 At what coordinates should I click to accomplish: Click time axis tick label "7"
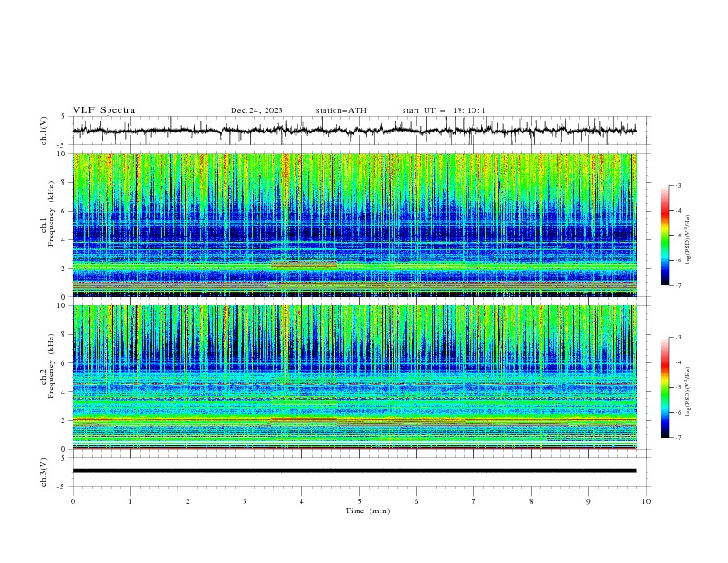474,501
